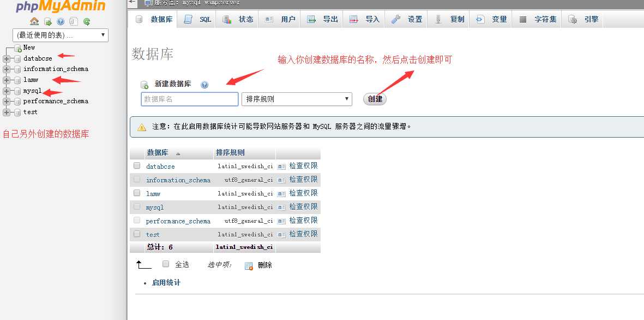
Task: Focus the 数据库名 input field
Action: [190, 99]
